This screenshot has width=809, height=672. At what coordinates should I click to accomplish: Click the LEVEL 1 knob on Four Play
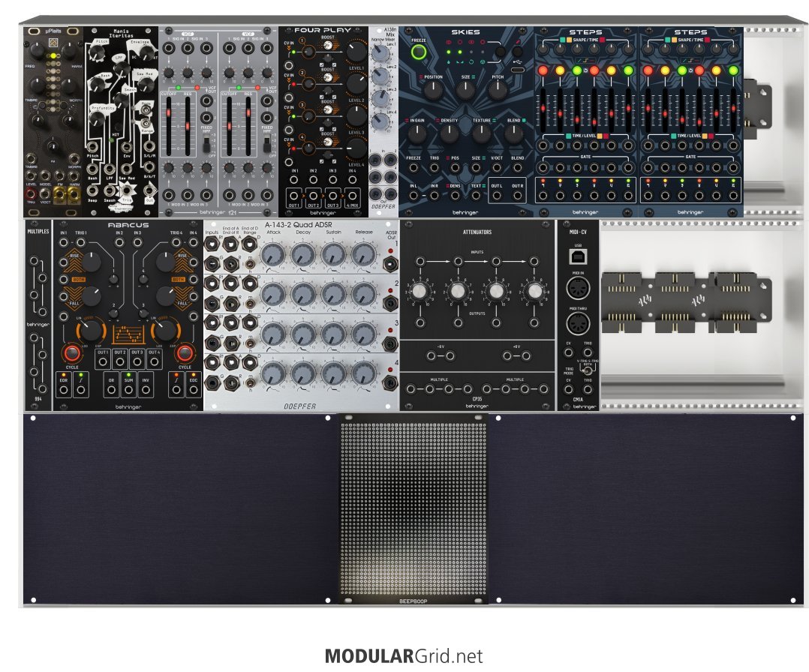[355, 51]
